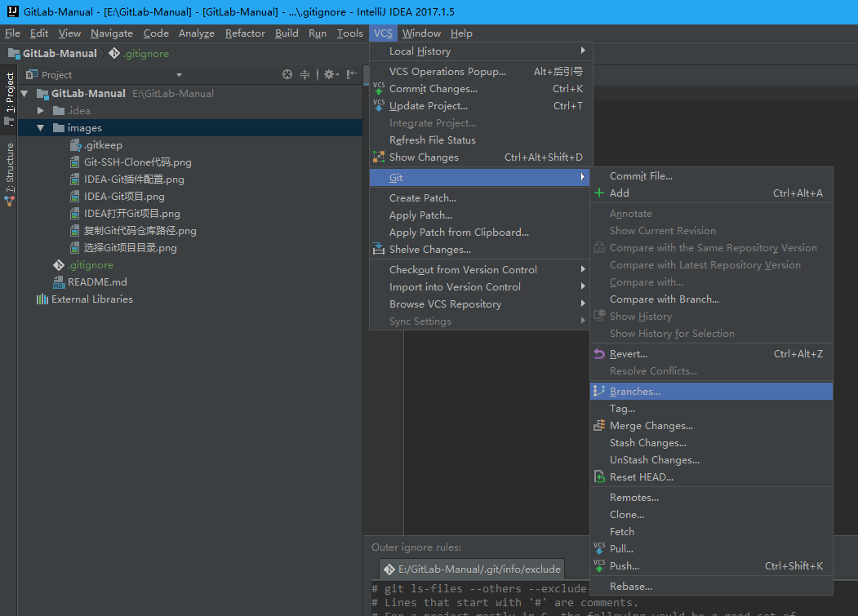Select the exclude file tab in the editor
This screenshot has width=858, height=616.
pos(471,569)
